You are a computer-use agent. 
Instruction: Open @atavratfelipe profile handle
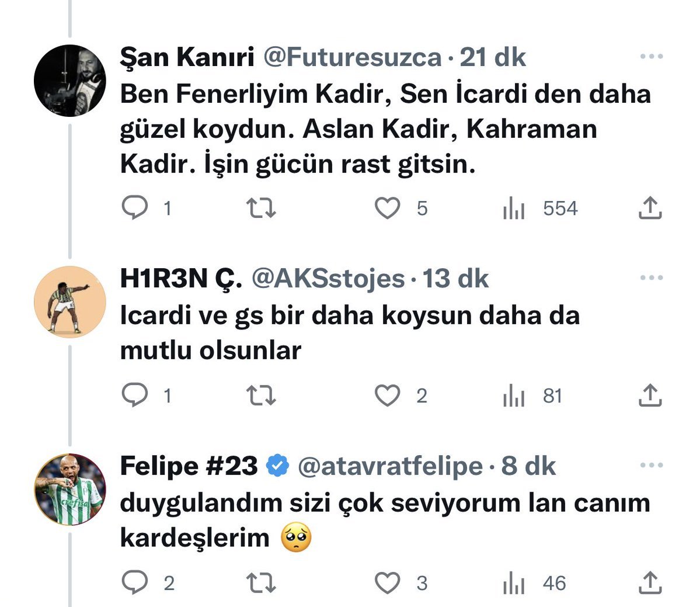tap(391, 466)
